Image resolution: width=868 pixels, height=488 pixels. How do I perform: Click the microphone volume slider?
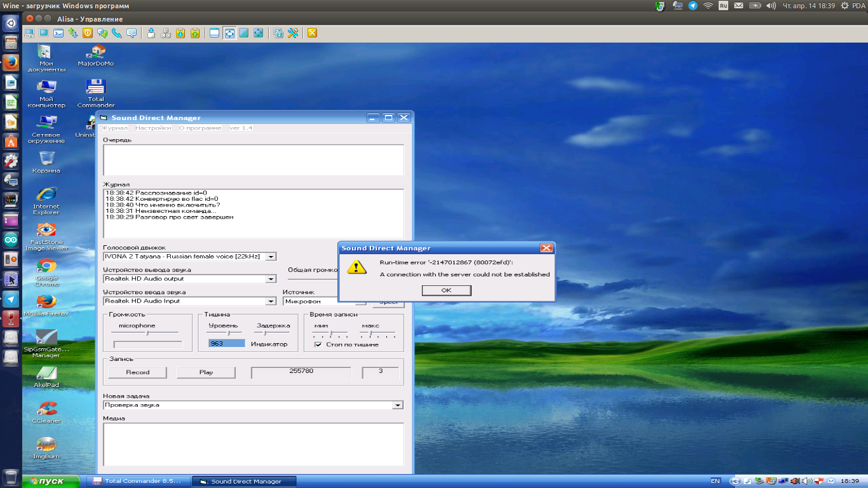pyautogui.click(x=147, y=332)
